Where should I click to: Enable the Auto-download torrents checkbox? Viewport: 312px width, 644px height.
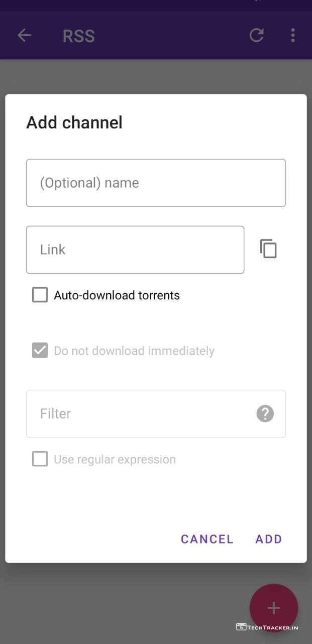pyautogui.click(x=40, y=295)
